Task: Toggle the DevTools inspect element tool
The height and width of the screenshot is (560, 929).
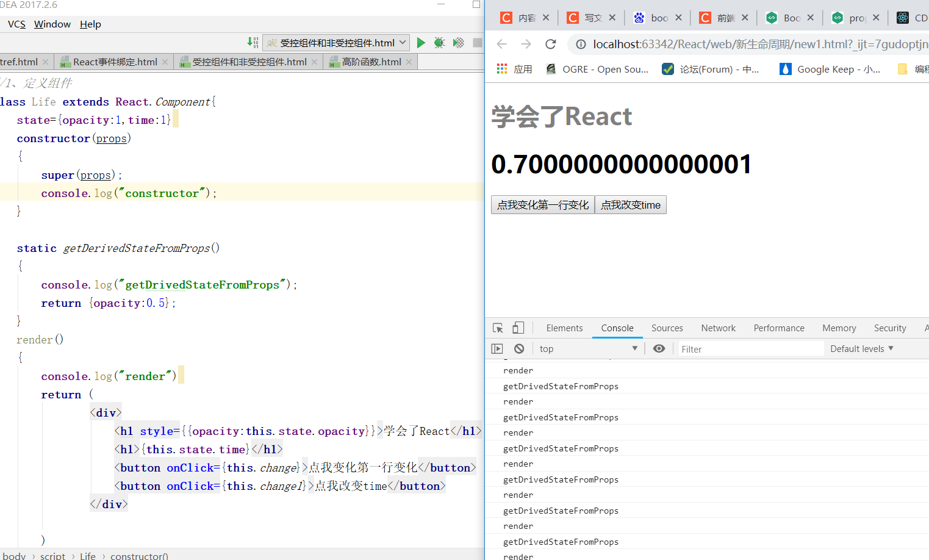Action: (x=498, y=328)
